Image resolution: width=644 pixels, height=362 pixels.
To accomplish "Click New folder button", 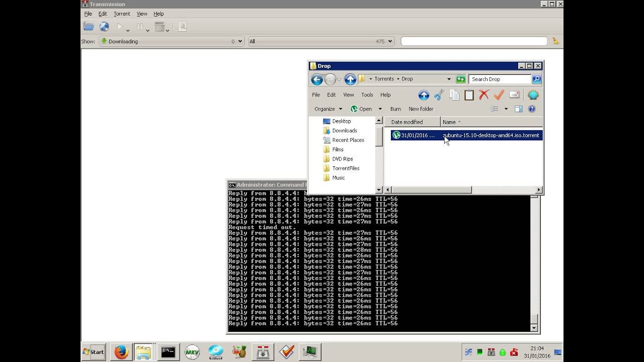I will point(421,109).
